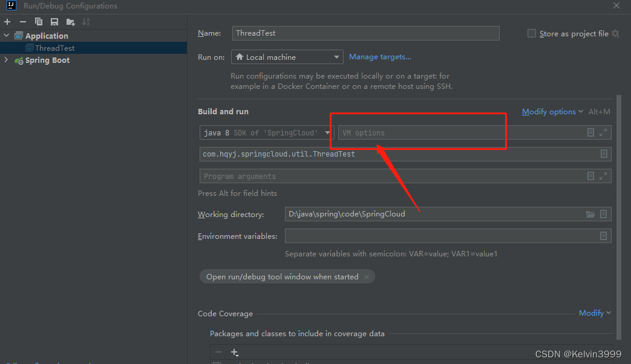Expand the VM options field
This screenshot has width=631, height=364.
point(603,132)
